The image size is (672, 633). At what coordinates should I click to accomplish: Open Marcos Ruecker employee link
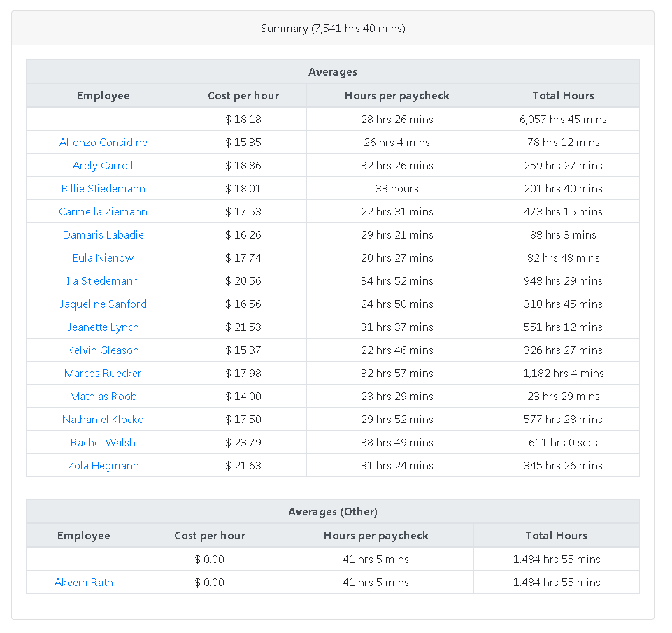[103, 374]
